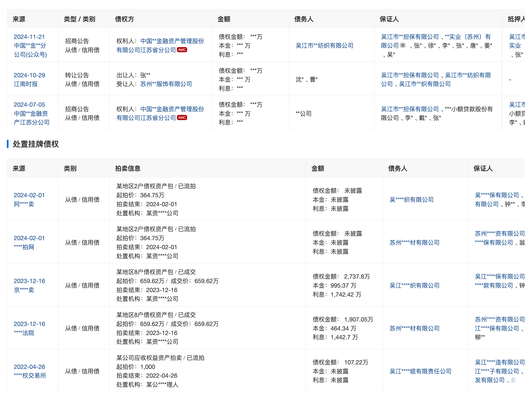Open the 中国**金融资产管理 creditor link in the 2024-07-05 row
This screenshot has height=404, width=532.
160,113
